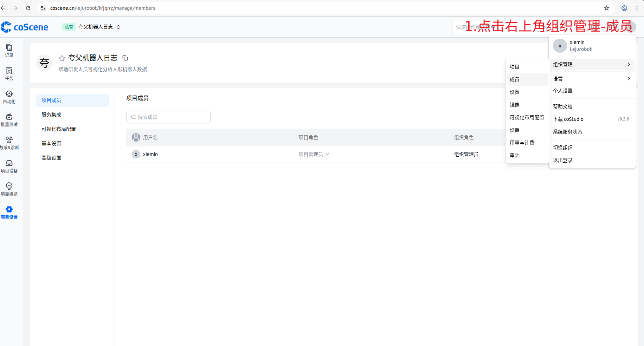Bookmark this page with the browser star icon
Image resolution: width=644 pixels, height=346 pixels.
(x=607, y=8)
